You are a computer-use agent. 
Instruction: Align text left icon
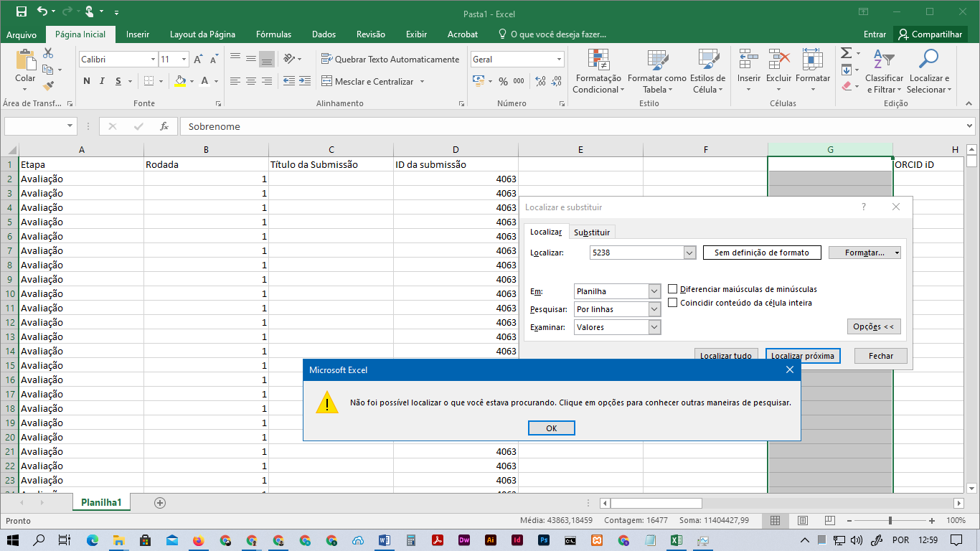click(x=235, y=81)
